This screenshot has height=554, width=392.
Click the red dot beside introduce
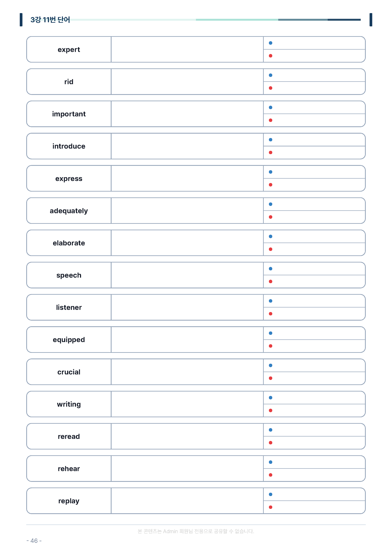[x=271, y=153]
